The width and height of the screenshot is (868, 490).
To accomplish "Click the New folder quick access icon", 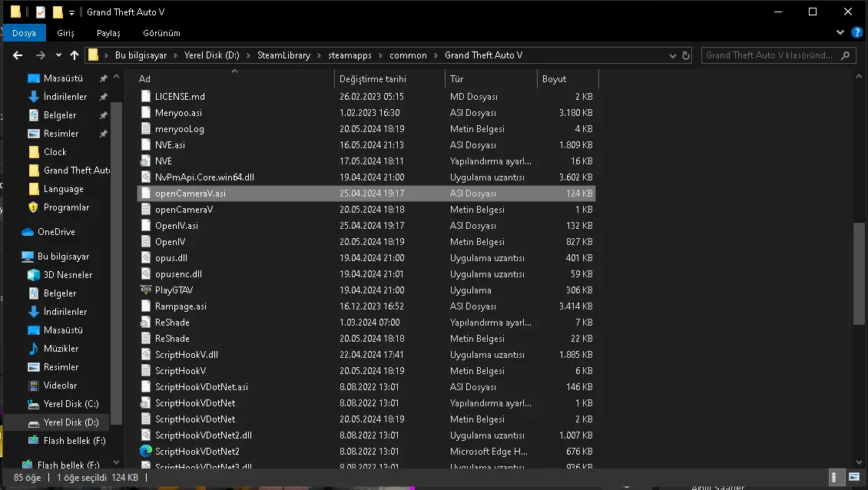I will click(x=58, y=12).
